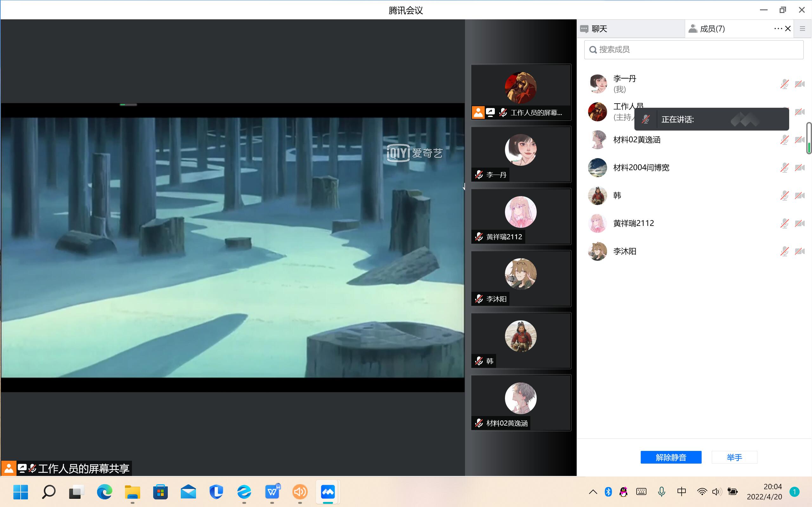Click the sidebar menu hamburger icon
812x507 pixels.
(x=802, y=29)
